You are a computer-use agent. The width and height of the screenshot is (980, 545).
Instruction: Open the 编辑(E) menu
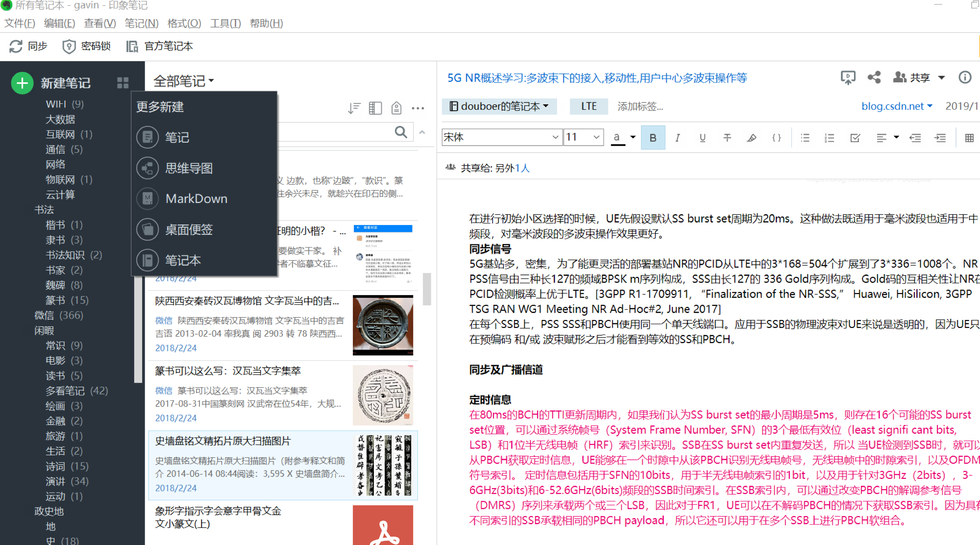[59, 23]
